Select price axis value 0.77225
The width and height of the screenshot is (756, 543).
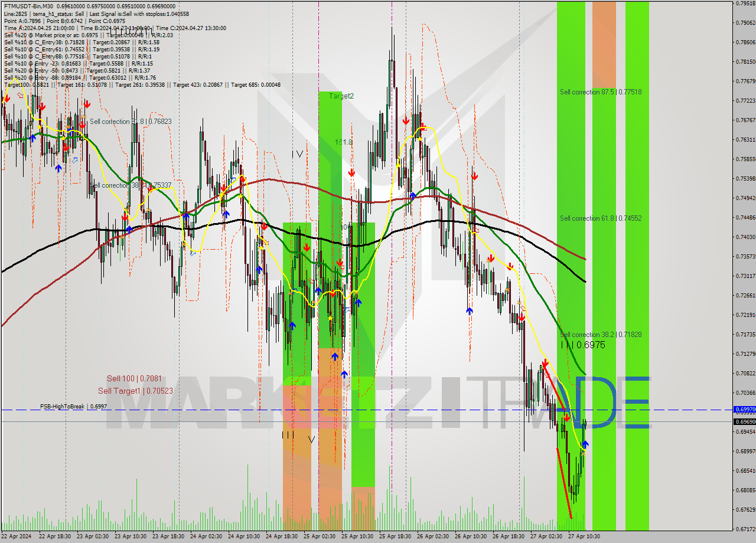(746, 101)
